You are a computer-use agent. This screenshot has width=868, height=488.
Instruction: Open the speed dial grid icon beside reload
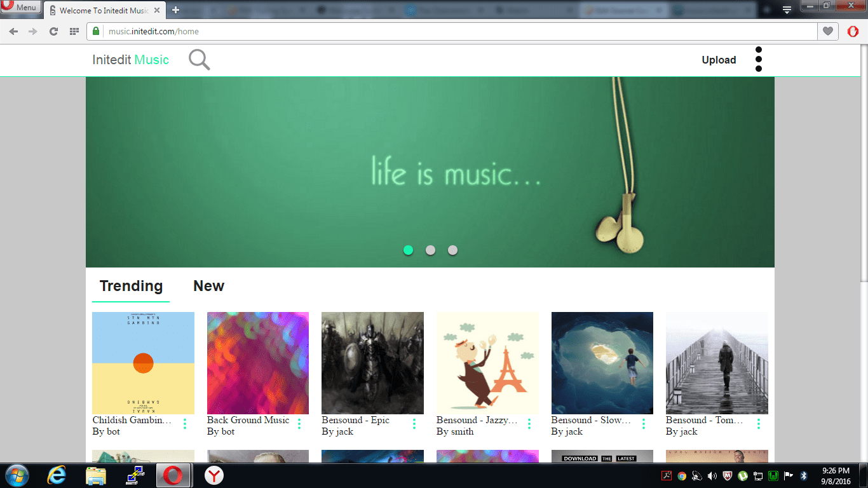click(x=74, y=30)
